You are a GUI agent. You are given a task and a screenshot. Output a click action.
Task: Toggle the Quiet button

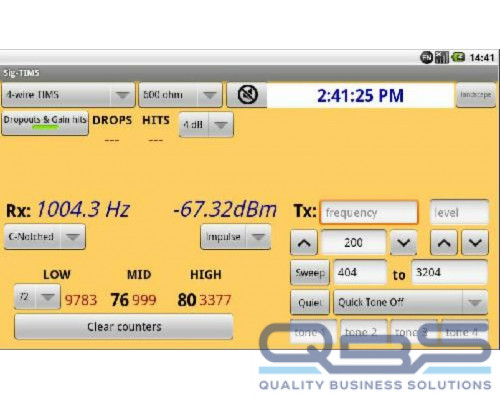[x=310, y=302]
